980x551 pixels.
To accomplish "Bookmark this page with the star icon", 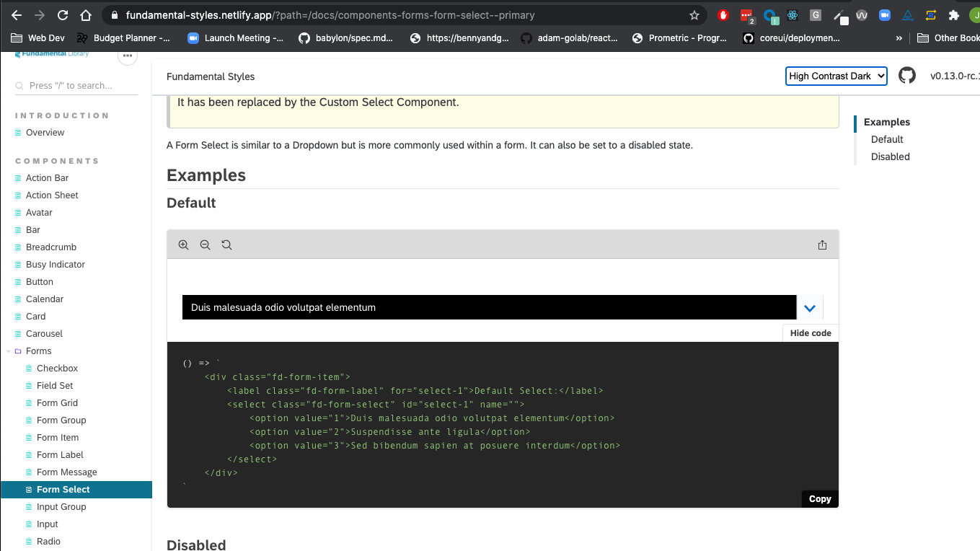I will pyautogui.click(x=694, y=15).
